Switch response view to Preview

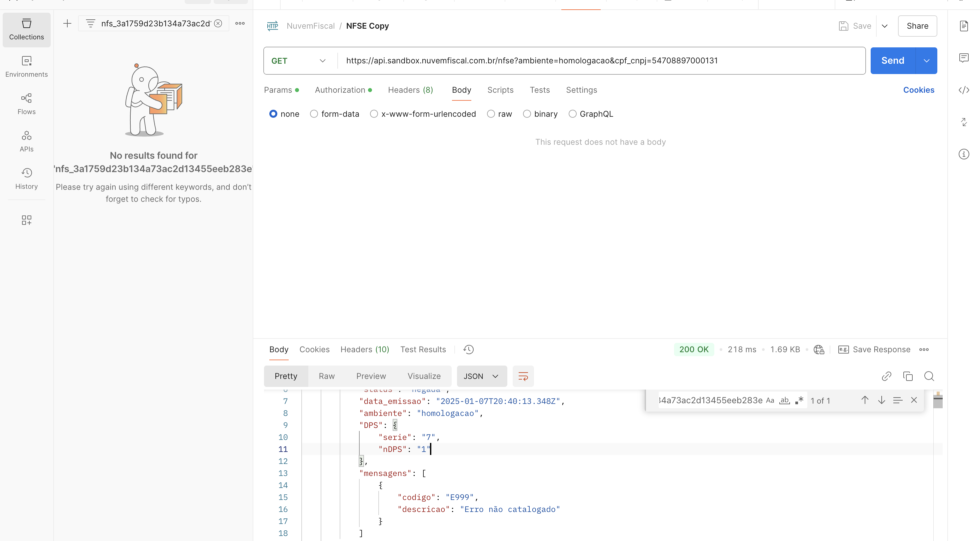click(x=371, y=376)
